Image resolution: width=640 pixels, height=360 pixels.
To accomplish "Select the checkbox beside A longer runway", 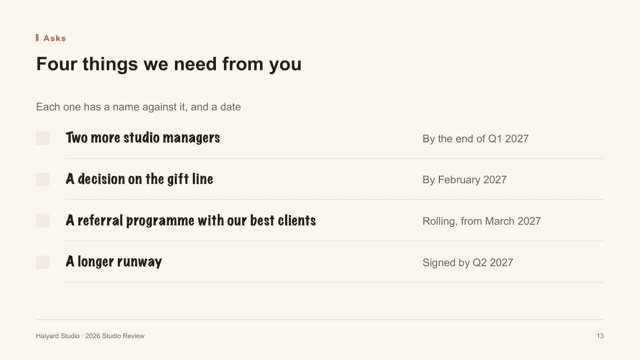I will pos(43,262).
